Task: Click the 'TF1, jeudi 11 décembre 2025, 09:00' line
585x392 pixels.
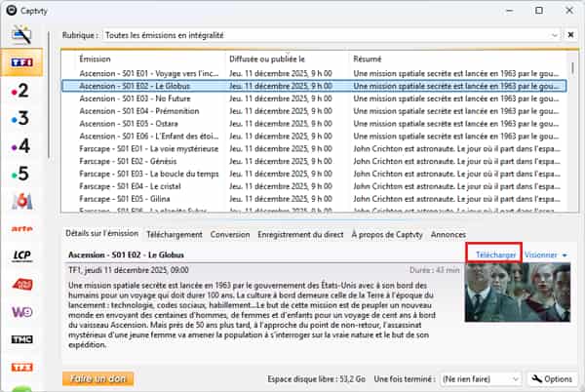Action: point(129,270)
